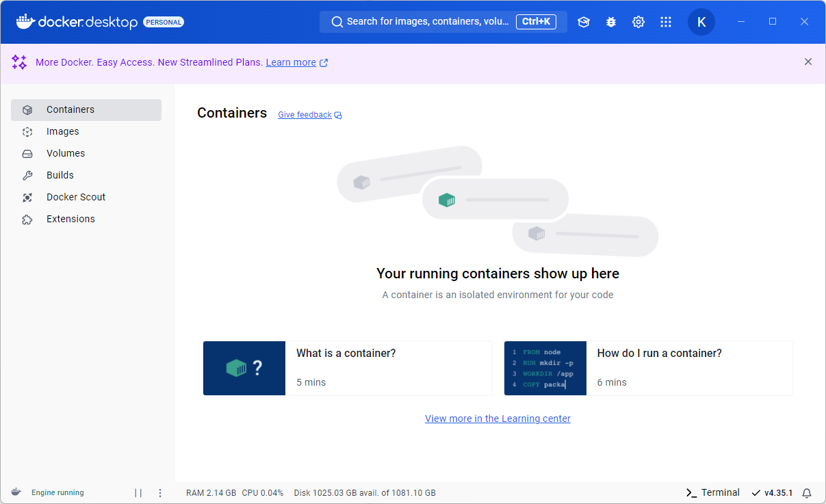
Task: Open the Learning center graduation cap icon
Action: click(x=584, y=22)
